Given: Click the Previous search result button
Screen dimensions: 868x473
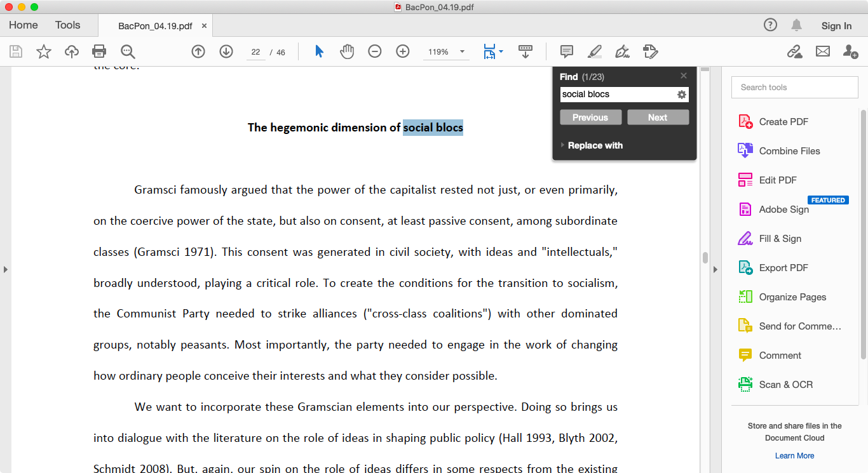Looking at the screenshot, I should (x=590, y=117).
